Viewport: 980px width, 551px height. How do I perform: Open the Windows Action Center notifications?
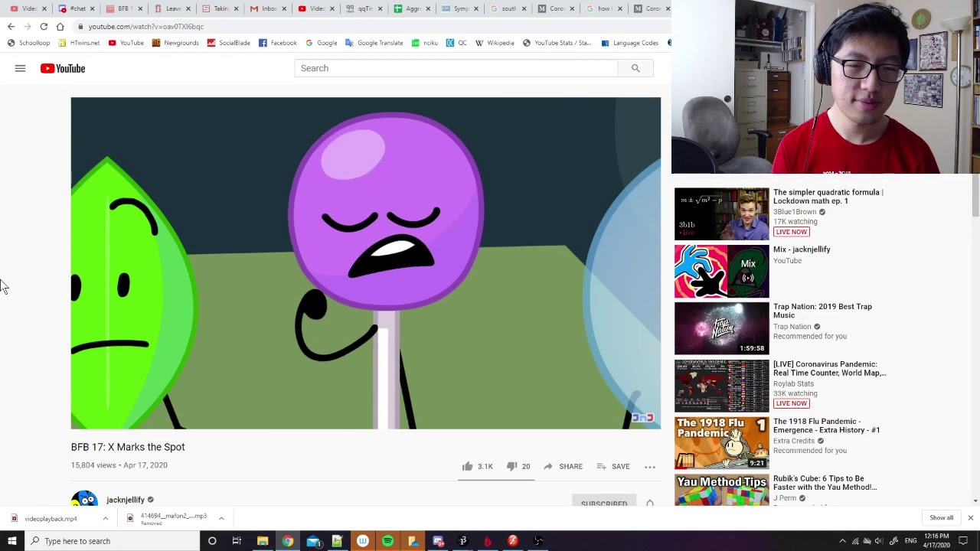[x=963, y=541]
